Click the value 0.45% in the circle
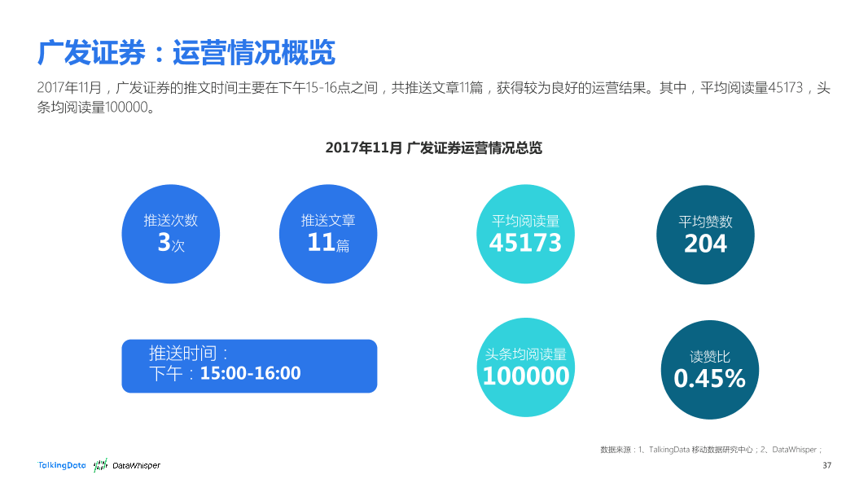 (710, 379)
